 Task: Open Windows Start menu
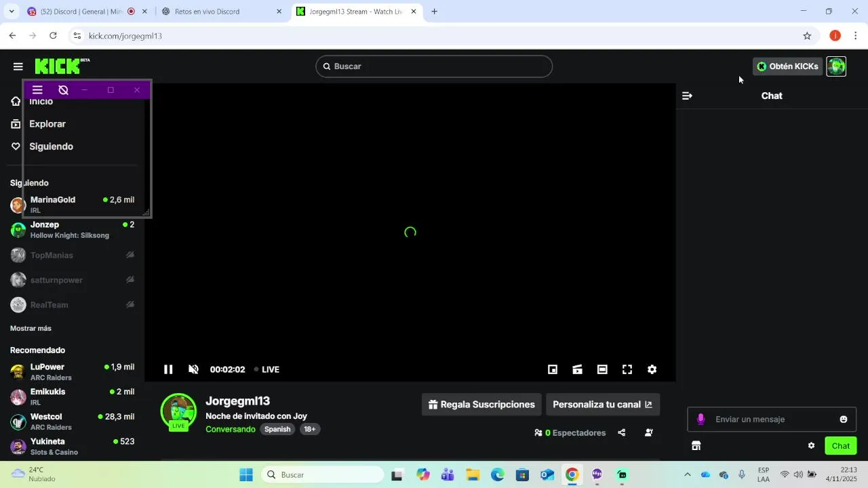coord(246,474)
